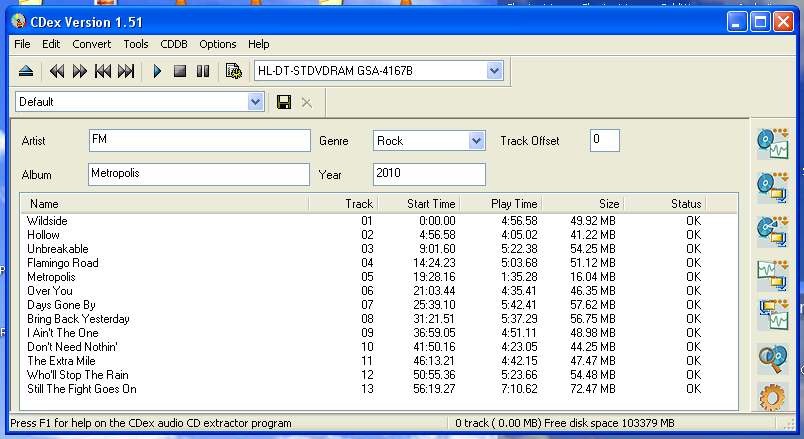Viewport: 804px width, 439px height.
Task: Select the track Who'll Stop The Rain
Action: [77, 375]
